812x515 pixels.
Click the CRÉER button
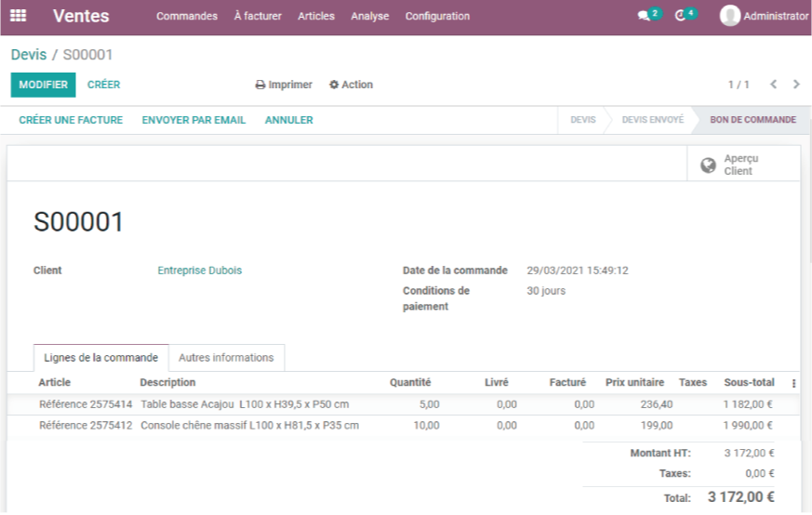103,85
